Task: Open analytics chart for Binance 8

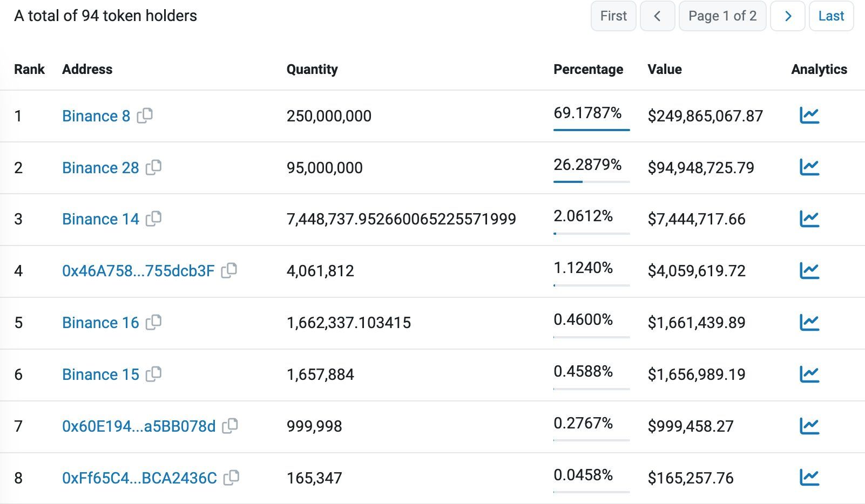Action: click(809, 115)
